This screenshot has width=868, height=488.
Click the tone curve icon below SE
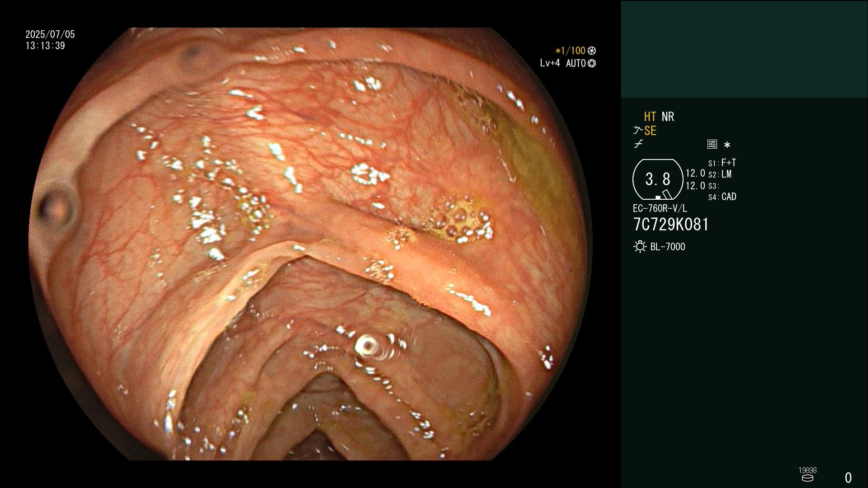pos(638,144)
